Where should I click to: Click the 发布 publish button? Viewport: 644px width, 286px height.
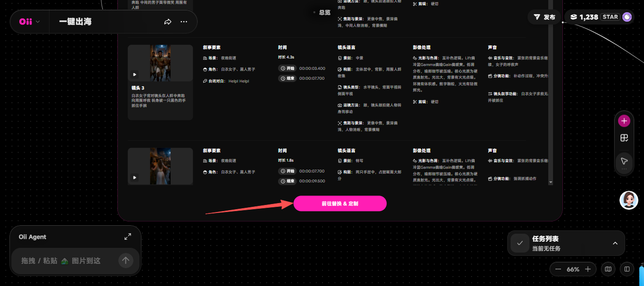[544, 17]
